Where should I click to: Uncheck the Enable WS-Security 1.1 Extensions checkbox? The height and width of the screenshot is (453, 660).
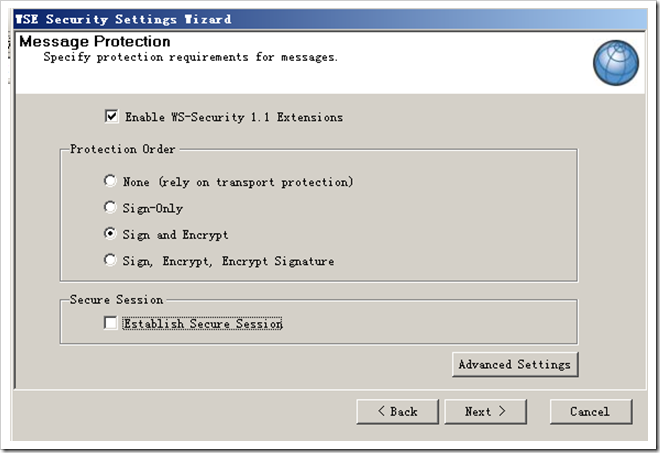pyautogui.click(x=111, y=117)
